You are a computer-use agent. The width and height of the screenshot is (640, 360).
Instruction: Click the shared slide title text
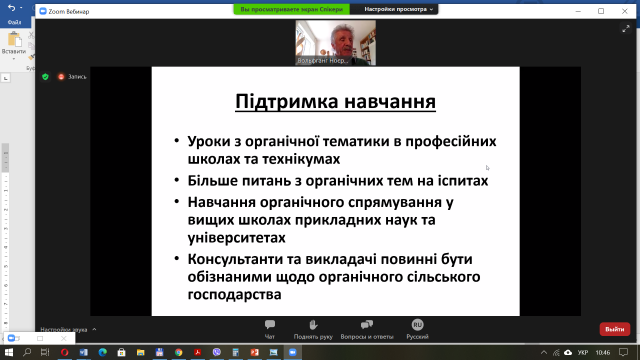(x=335, y=101)
